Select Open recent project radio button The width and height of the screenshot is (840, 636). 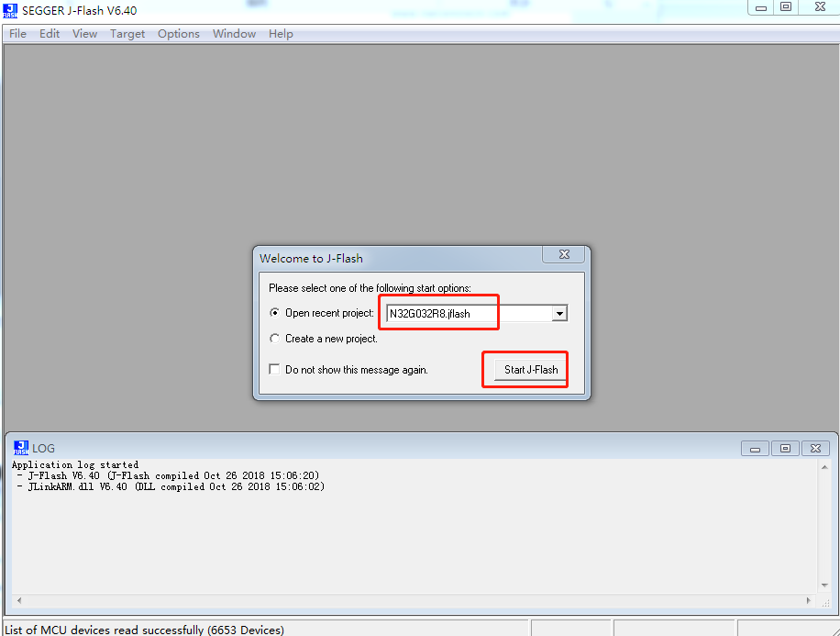tap(274, 313)
